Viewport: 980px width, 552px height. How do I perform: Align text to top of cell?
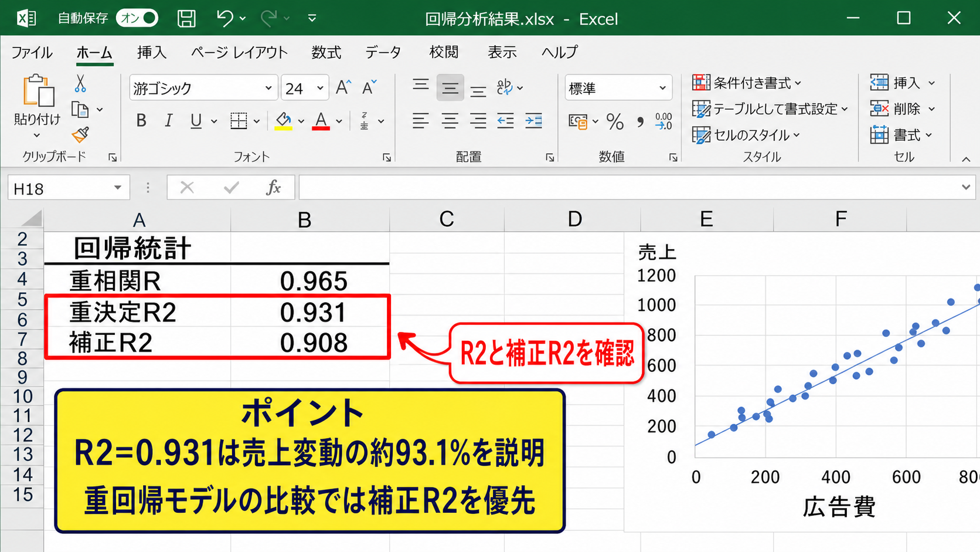[x=420, y=87]
